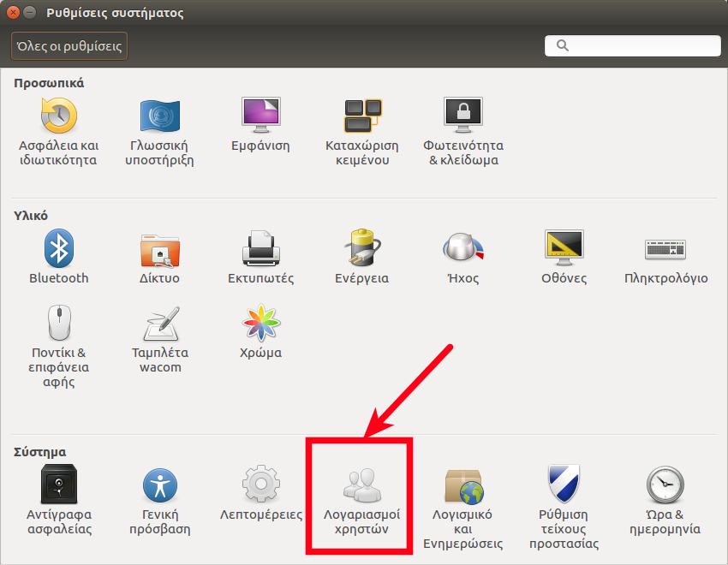Open Αντίγραφα ασφαλείας backup settings
The width and height of the screenshot is (728, 565).
point(59,500)
